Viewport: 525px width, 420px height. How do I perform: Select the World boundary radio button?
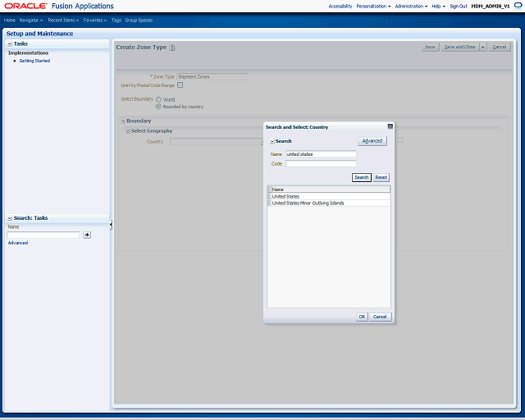tap(158, 99)
